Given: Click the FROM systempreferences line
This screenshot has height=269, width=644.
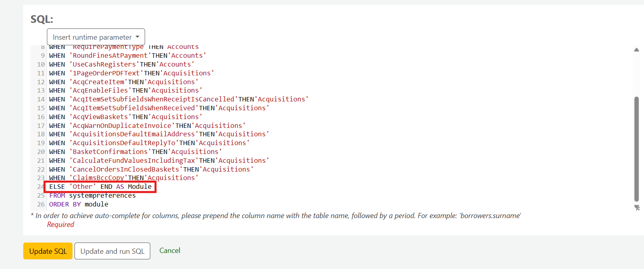Looking at the screenshot, I should click(x=93, y=196).
